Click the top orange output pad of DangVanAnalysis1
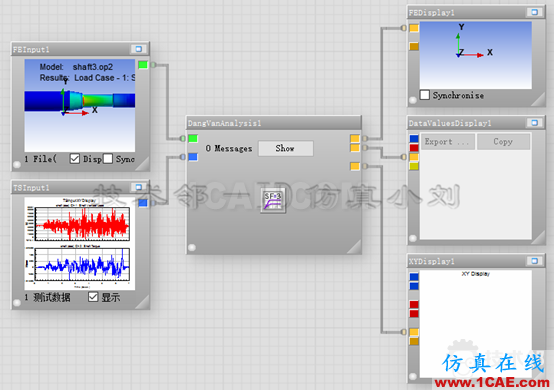554x390 pixels. coord(355,138)
